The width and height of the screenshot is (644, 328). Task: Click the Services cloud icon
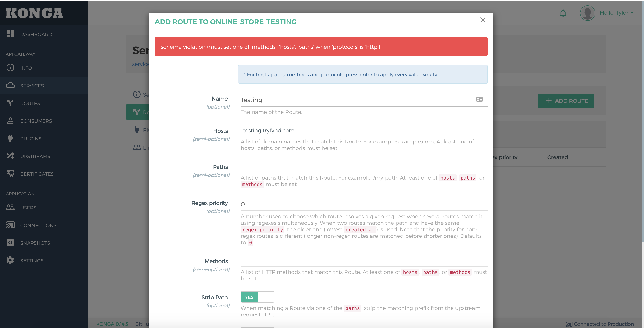tap(10, 85)
